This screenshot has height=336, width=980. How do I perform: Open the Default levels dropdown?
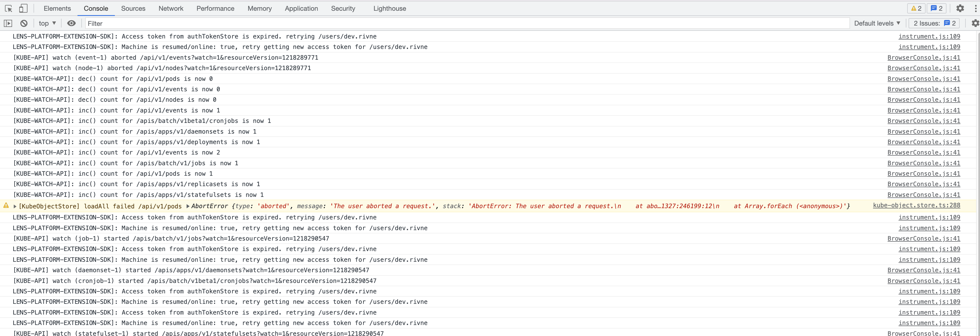877,23
